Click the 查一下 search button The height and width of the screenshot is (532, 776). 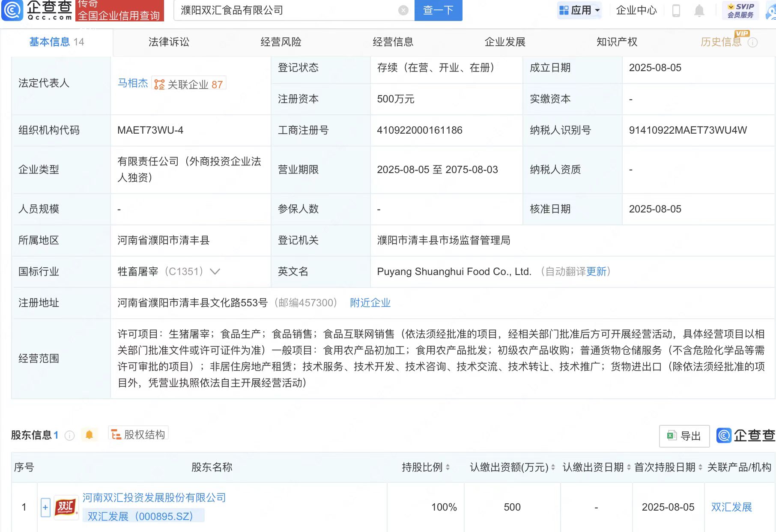click(x=438, y=10)
